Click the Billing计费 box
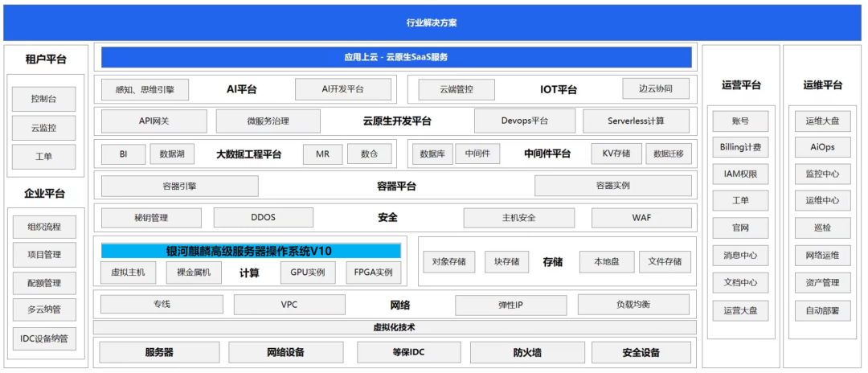This screenshot has height=373, width=868. (x=740, y=147)
